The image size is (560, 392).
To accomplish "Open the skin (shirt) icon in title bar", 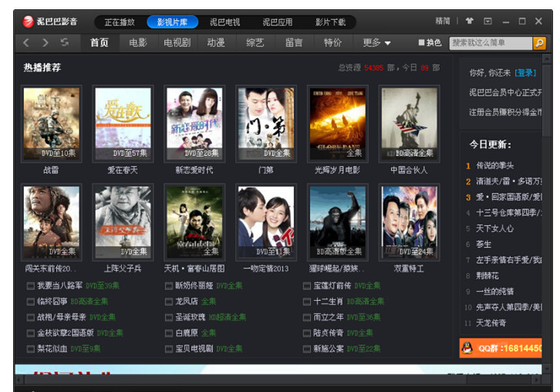I will pyautogui.click(x=469, y=22).
